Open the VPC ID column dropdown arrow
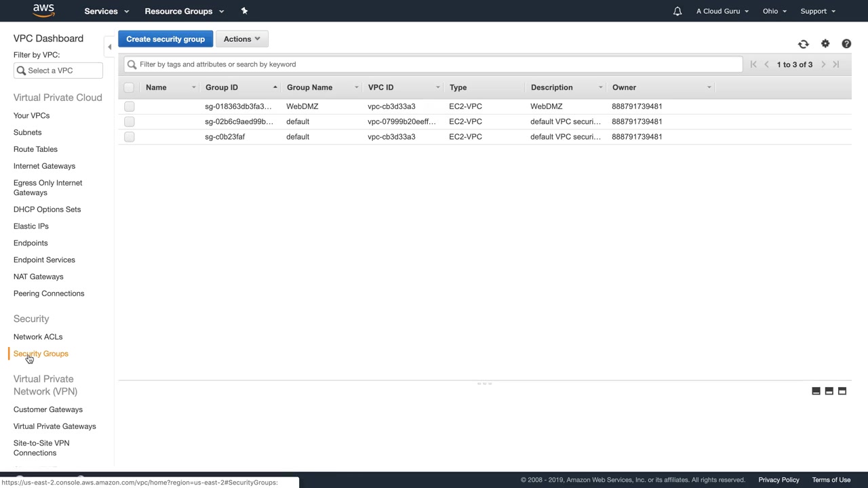The width and height of the screenshot is (868, 488). pyautogui.click(x=437, y=87)
